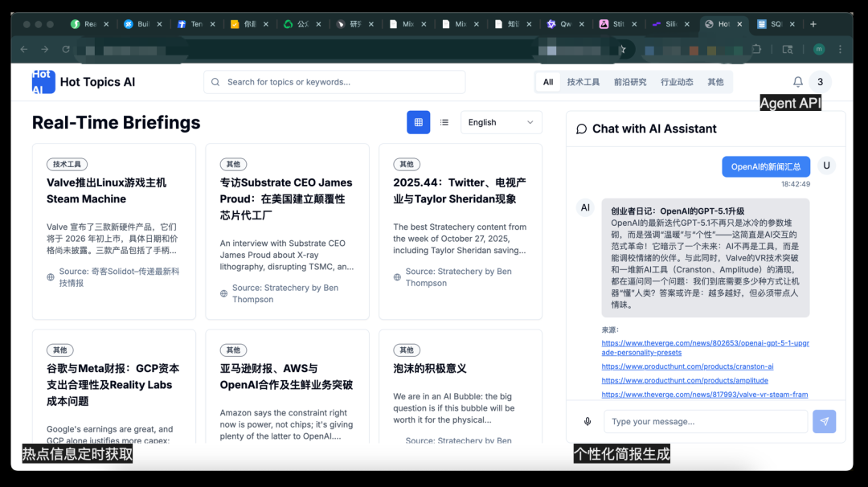Click globe icon on 2025.44 Twitter card
The width and height of the screenshot is (868, 487).
click(x=397, y=277)
